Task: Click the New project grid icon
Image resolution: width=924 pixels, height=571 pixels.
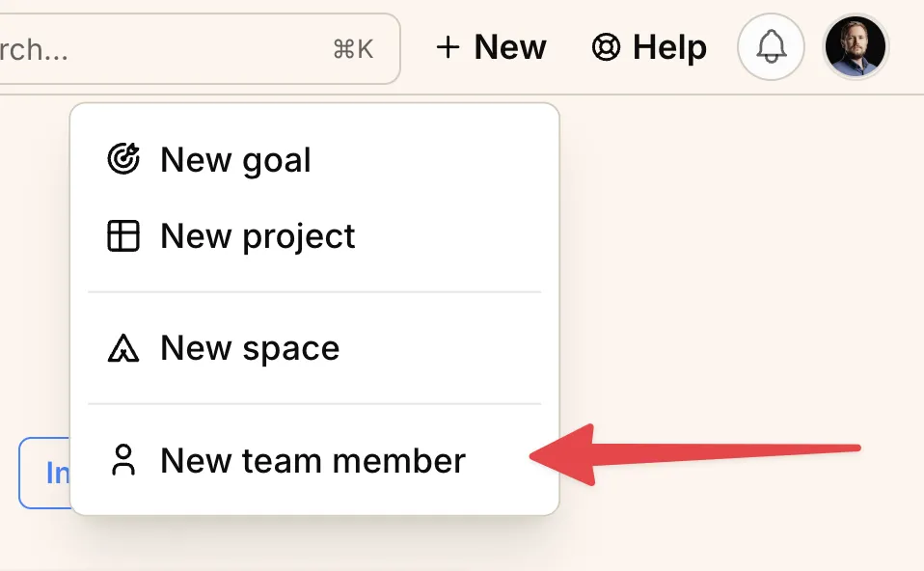Action: (x=124, y=235)
